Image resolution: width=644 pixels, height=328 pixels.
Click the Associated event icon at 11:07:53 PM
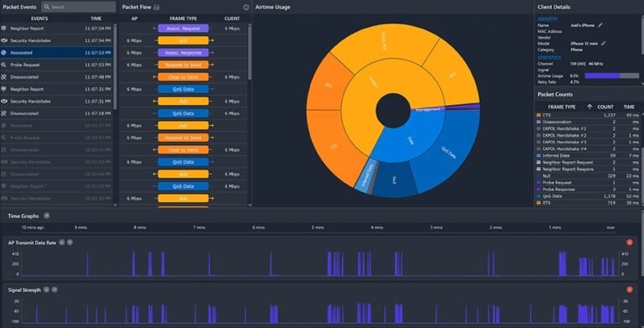(4, 53)
